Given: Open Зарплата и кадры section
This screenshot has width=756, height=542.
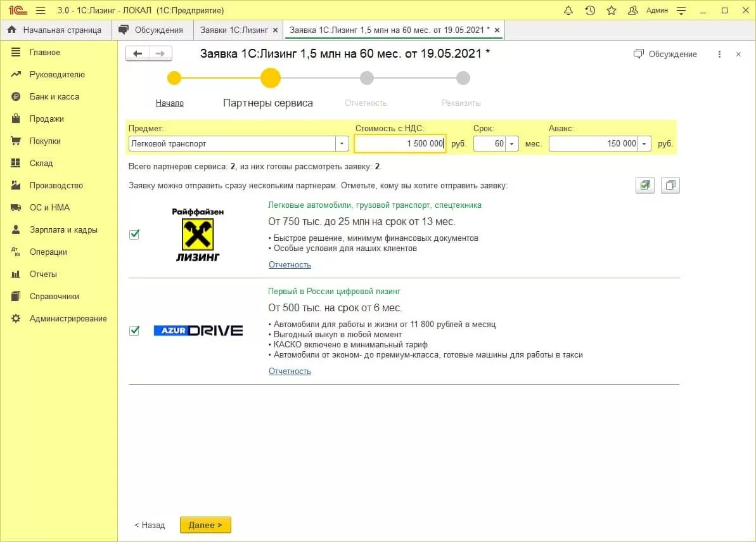Looking at the screenshot, I should [63, 229].
